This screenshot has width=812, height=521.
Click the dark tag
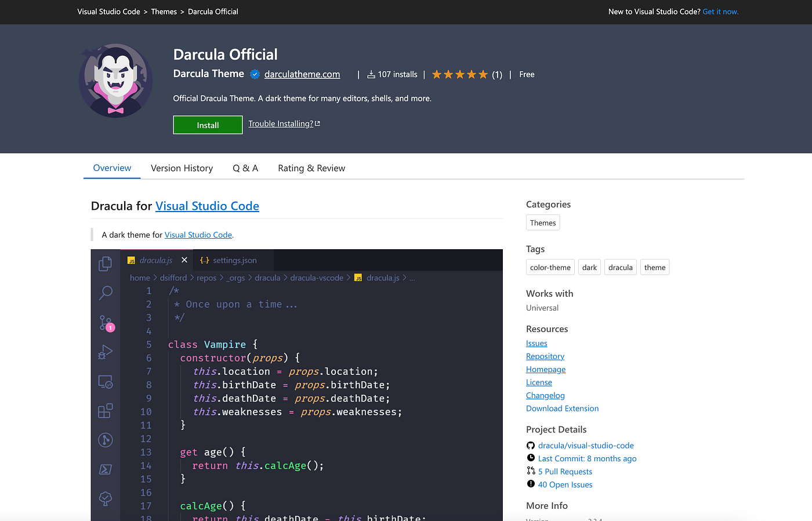click(x=589, y=267)
